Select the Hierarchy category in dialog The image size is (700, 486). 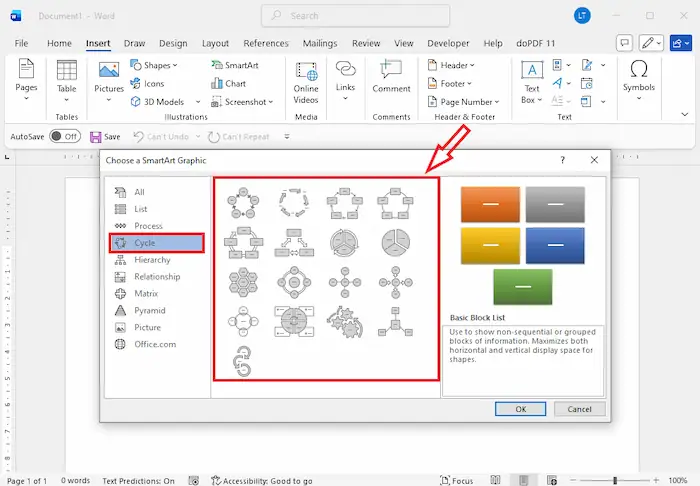click(154, 260)
